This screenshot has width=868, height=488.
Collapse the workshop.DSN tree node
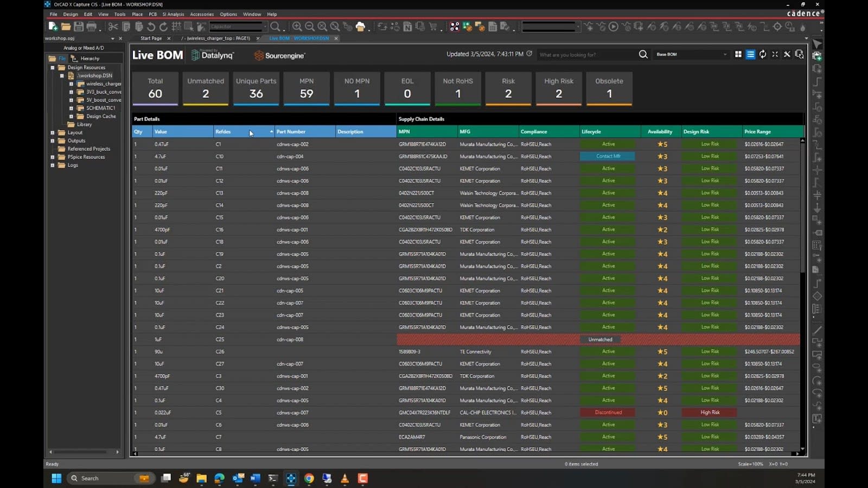pos(62,76)
